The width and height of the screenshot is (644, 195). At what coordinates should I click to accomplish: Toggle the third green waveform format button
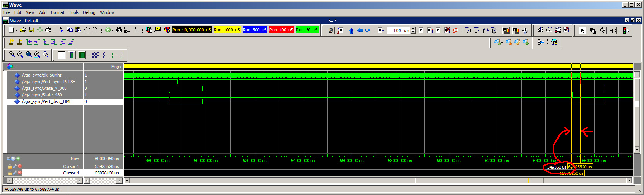point(82,55)
